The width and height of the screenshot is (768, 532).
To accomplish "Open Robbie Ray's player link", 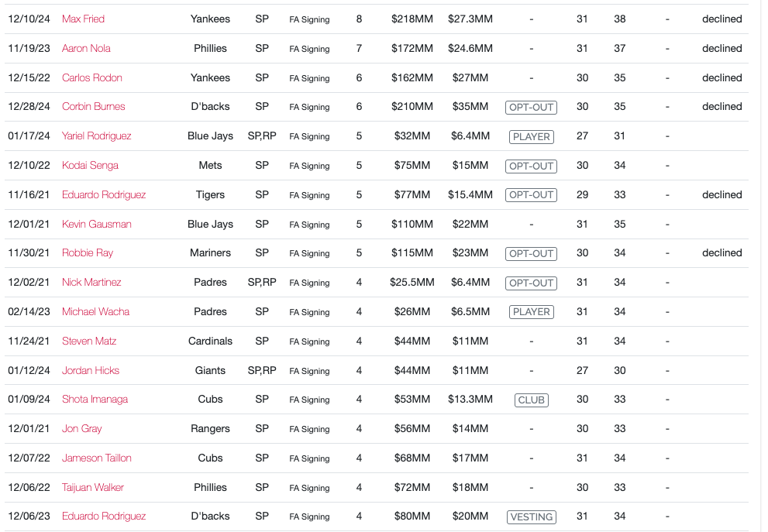I will [x=88, y=252].
